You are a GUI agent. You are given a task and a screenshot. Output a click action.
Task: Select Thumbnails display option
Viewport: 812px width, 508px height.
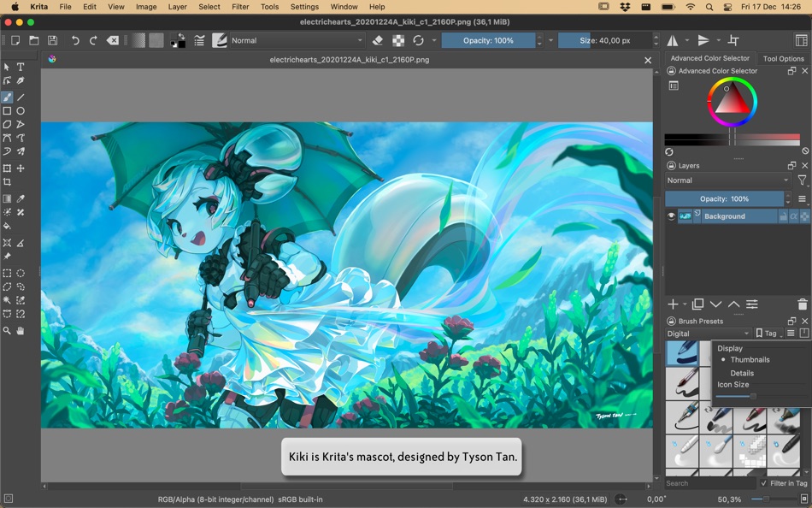(750, 360)
